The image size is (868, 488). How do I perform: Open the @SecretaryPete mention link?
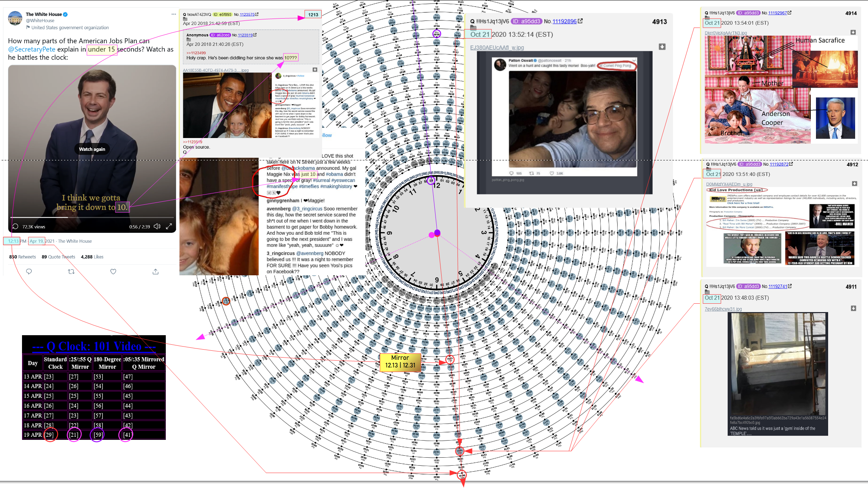[x=32, y=49]
